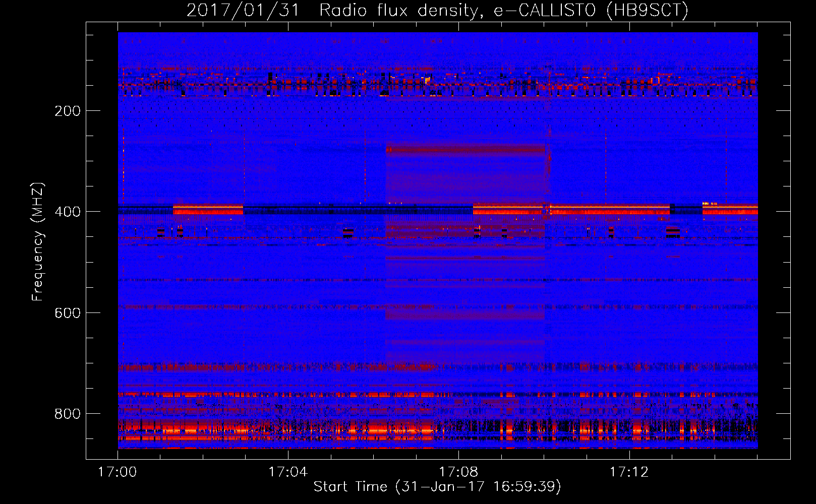Click the 800 frequency tick label
The height and width of the screenshot is (504, 816).
click(68, 414)
